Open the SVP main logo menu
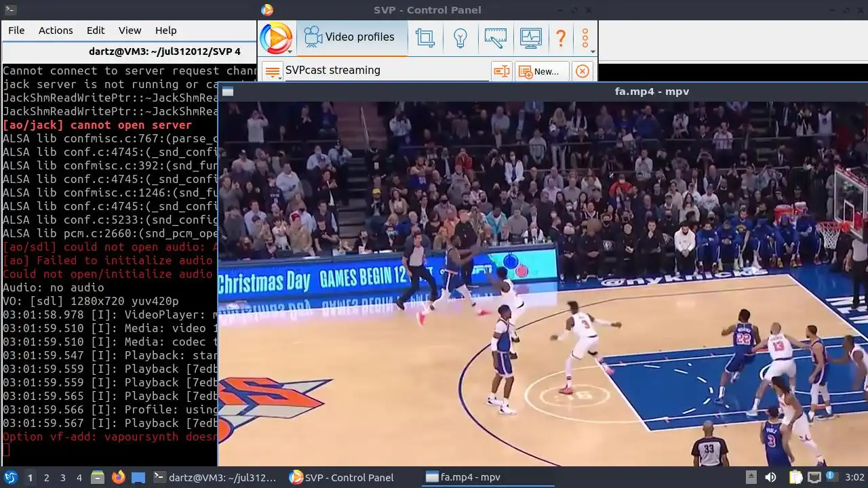Viewport: 868px width, 488px height. point(276,38)
